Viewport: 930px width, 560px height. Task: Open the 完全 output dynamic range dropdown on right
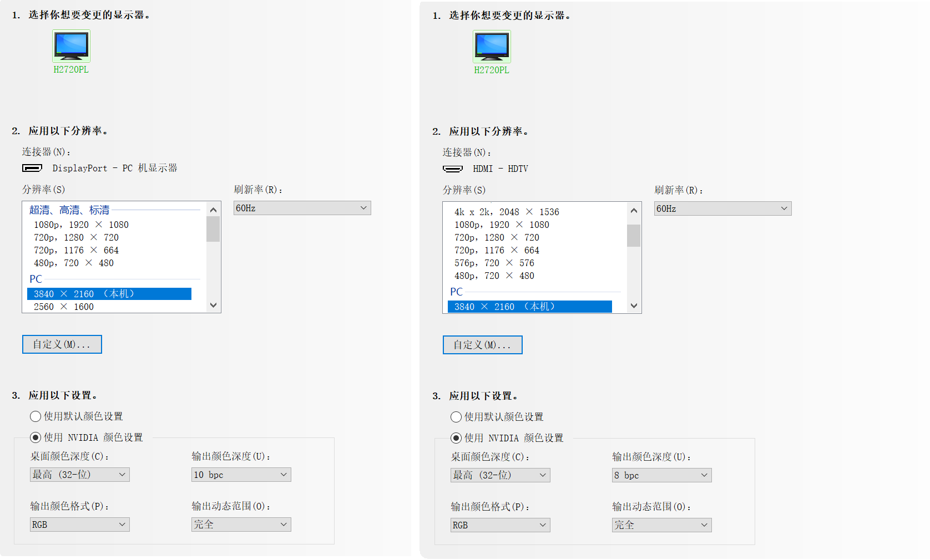click(661, 525)
